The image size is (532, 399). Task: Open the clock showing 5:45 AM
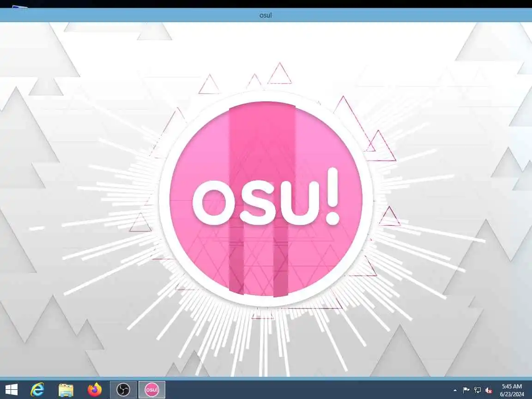point(512,390)
